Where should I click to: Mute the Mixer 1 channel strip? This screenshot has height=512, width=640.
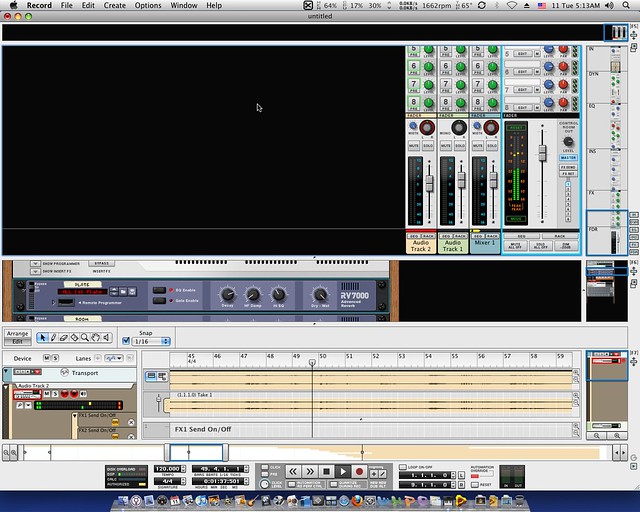(478, 146)
